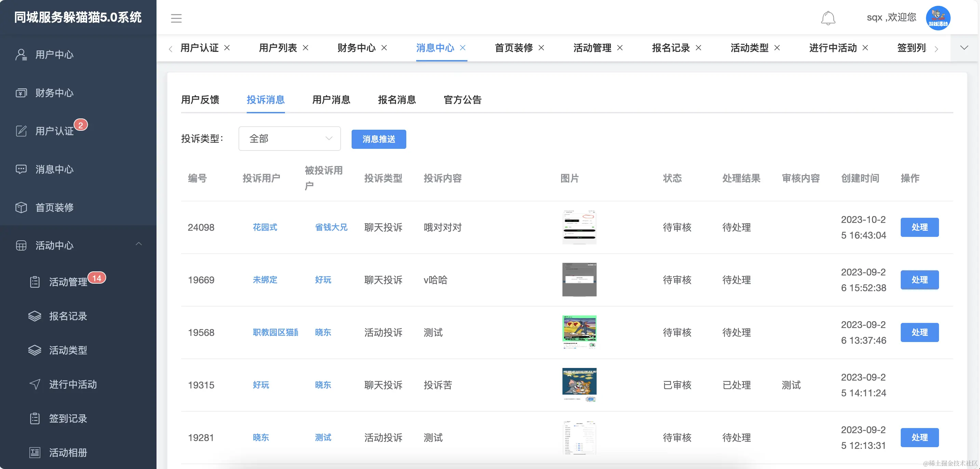Switch to the 用户反馈 tab
Image resolution: width=980 pixels, height=469 pixels.
(200, 100)
